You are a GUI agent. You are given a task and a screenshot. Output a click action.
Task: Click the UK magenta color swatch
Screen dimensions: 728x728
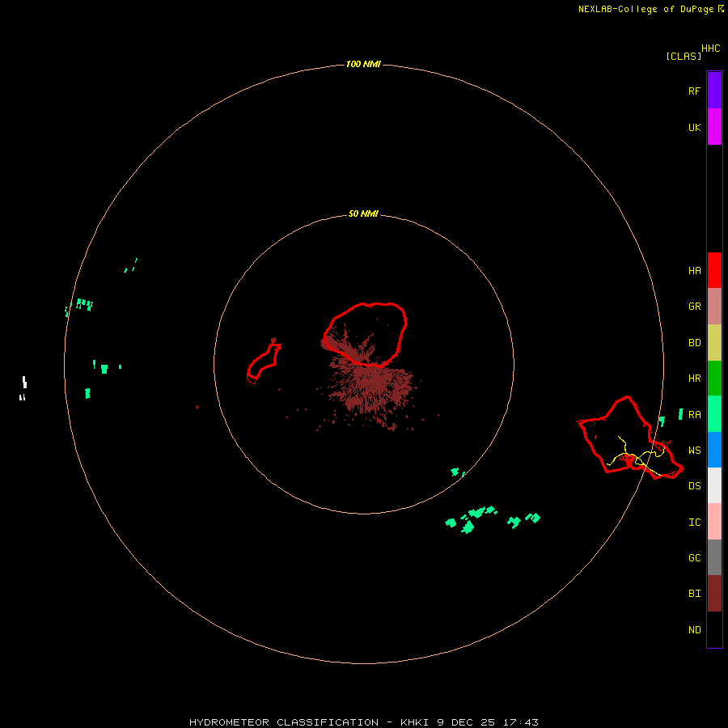pos(714,127)
